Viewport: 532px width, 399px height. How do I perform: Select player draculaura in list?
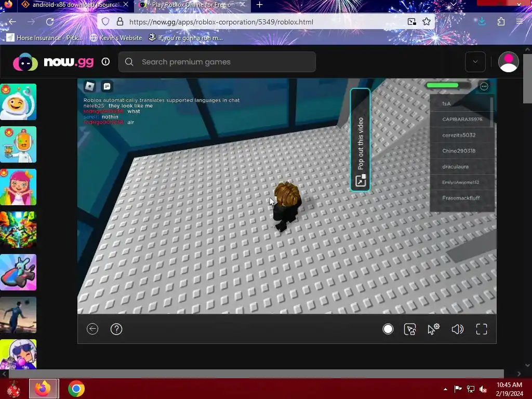point(462,167)
